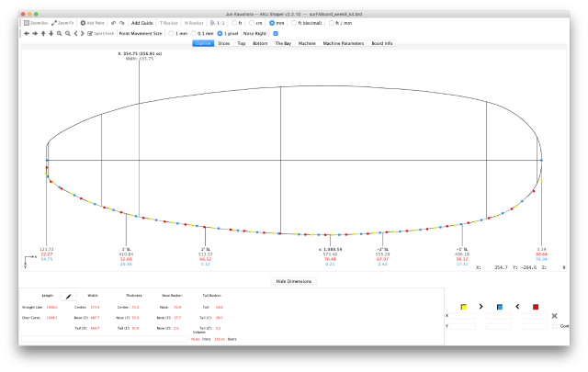
Task: Switch to the Slices tab
Action: point(224,43)
